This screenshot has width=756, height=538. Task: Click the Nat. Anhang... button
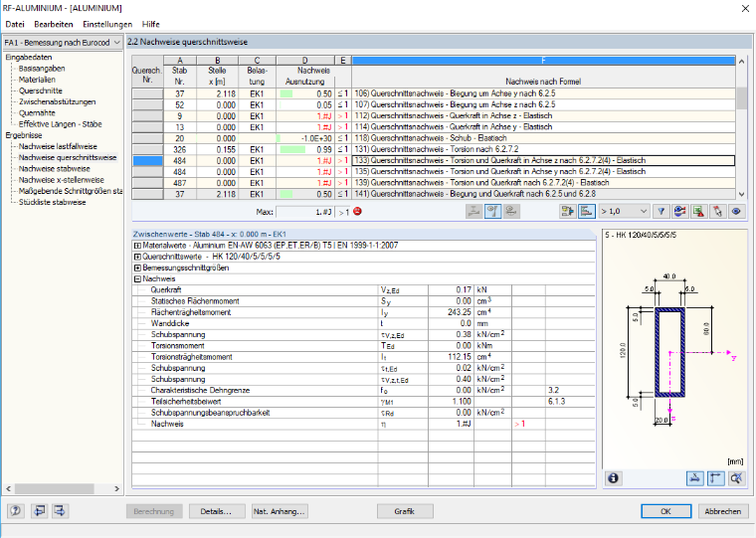click(x=280, y=511)
